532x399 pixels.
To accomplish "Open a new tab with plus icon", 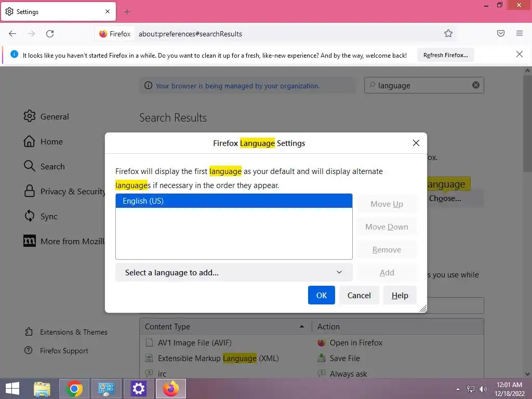I will (x=127, y=12).
